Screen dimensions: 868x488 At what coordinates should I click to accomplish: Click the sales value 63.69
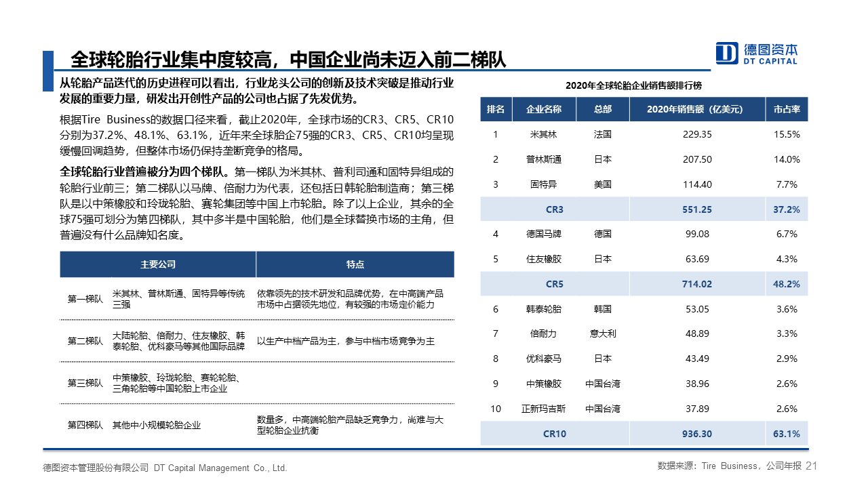[698, 259]
